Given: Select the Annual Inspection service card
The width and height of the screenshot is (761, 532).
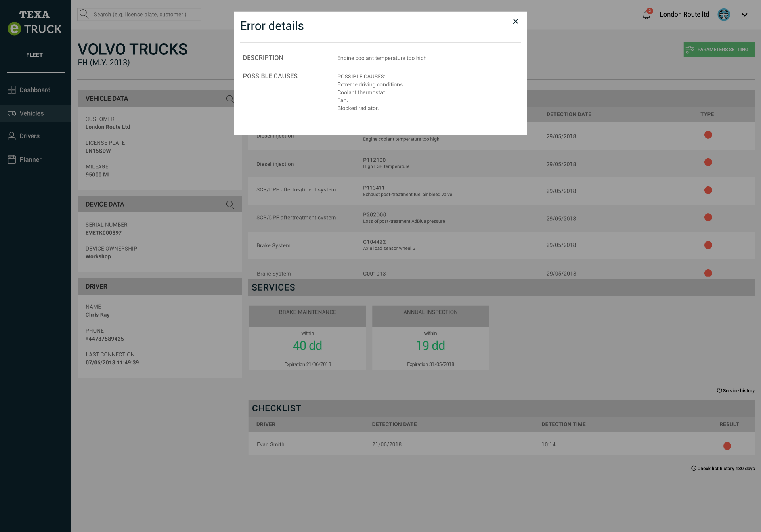Looking at the screenshot, I should (430, 338).
